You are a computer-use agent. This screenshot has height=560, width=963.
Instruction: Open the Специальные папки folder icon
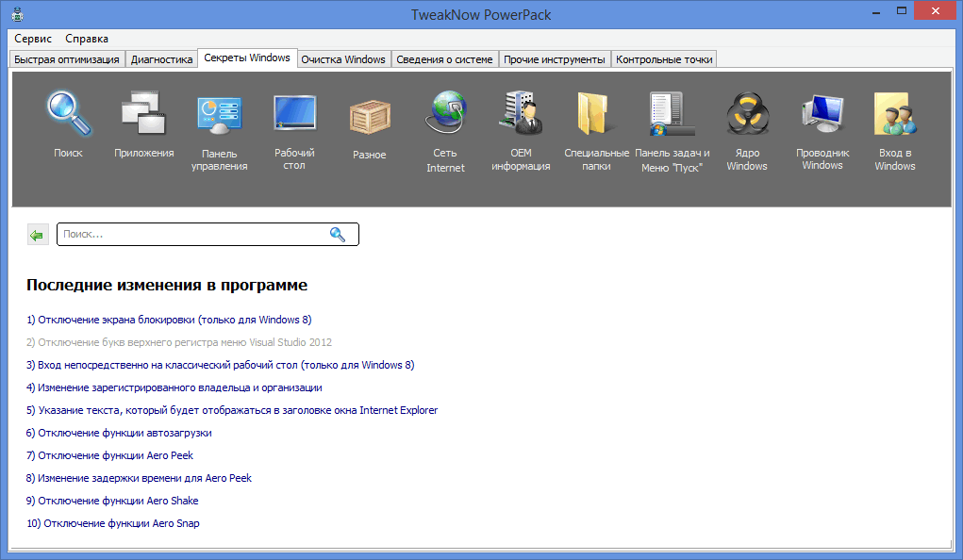pyautogui.click(x=596, y=113)
